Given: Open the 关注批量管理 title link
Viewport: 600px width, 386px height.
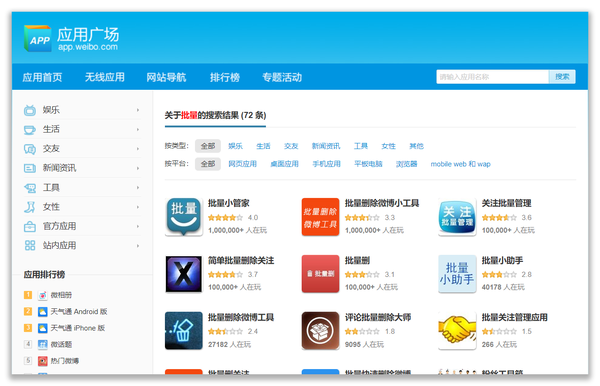Looking at the screenshot, I should [506, 204].
